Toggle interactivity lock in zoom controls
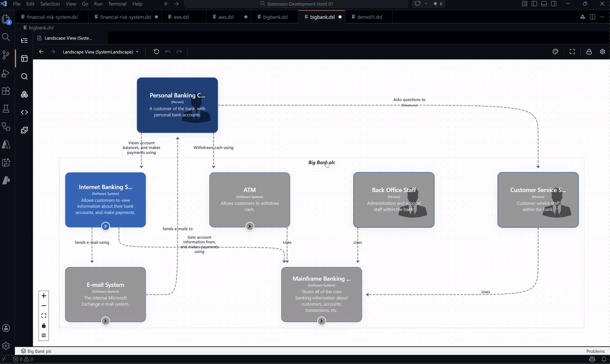 tap(43, 326)
